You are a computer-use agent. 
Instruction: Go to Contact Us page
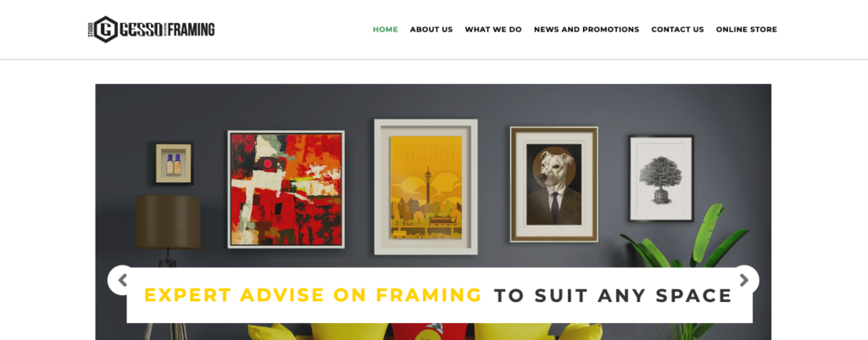(677, 30)
